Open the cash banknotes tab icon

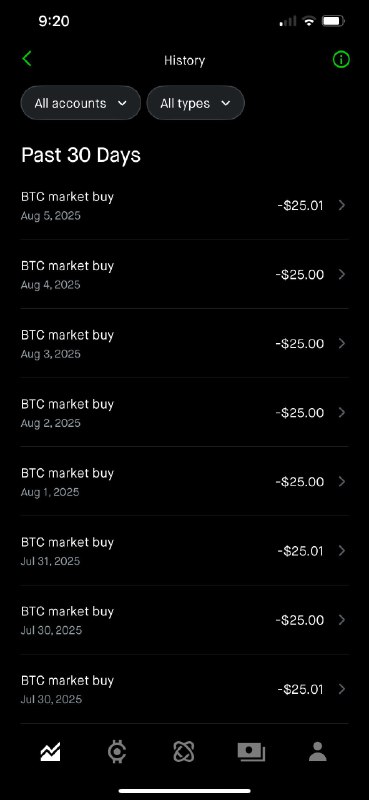(251, 752)
